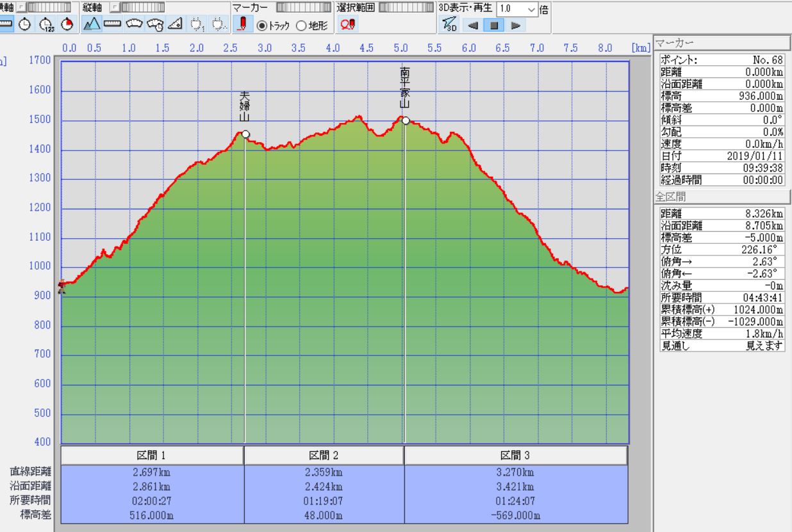Viewport: 792px width, 532px height.
Task: Click segment 2 distance 2.359km cell
Action: pyautogui.click(x=324, y=472)
